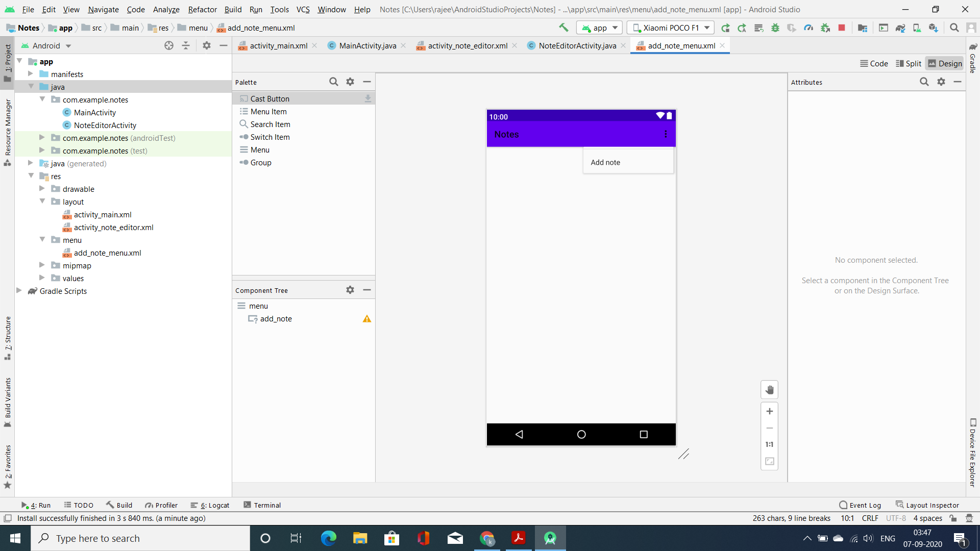Image resolution: width=980 pixels, height=551 pixels.
Task: Expand the com.example.notes java package
Action: coord(42,99)
